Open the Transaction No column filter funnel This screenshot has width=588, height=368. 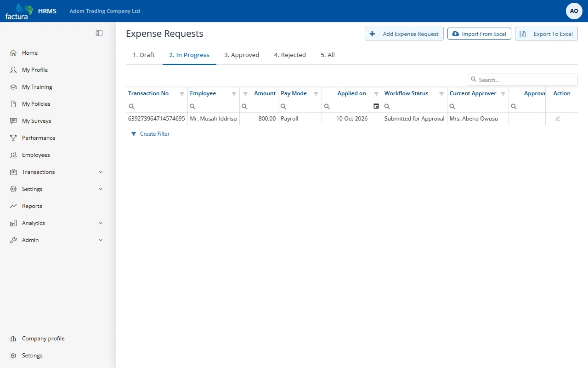(182, 94)
